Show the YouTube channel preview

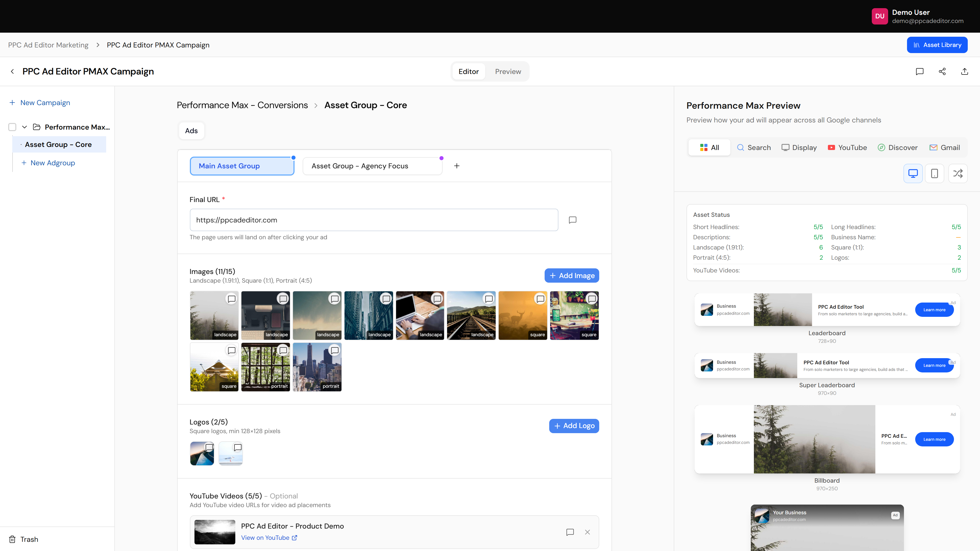click(847, 147)
